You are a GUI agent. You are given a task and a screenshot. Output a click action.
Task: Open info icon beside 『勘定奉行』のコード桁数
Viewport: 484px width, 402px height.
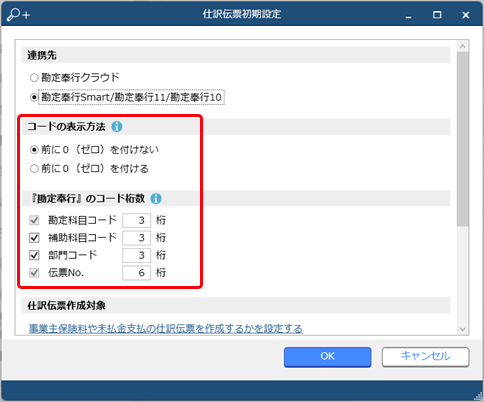pyautogui.click(x=156, y=199)
